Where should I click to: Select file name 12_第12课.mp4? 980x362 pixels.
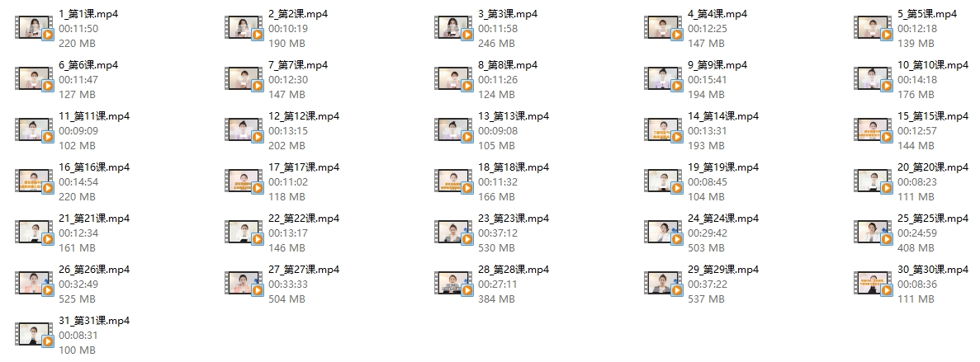click(x=304, y=116)
